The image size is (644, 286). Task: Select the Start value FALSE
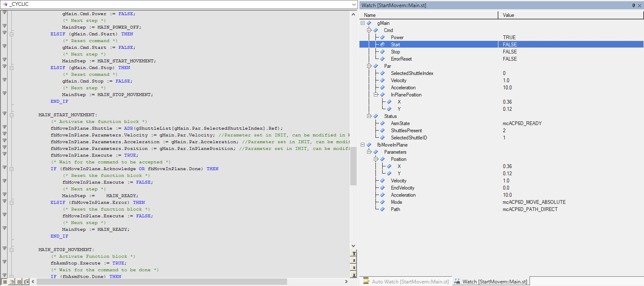(x=510, y=44)
